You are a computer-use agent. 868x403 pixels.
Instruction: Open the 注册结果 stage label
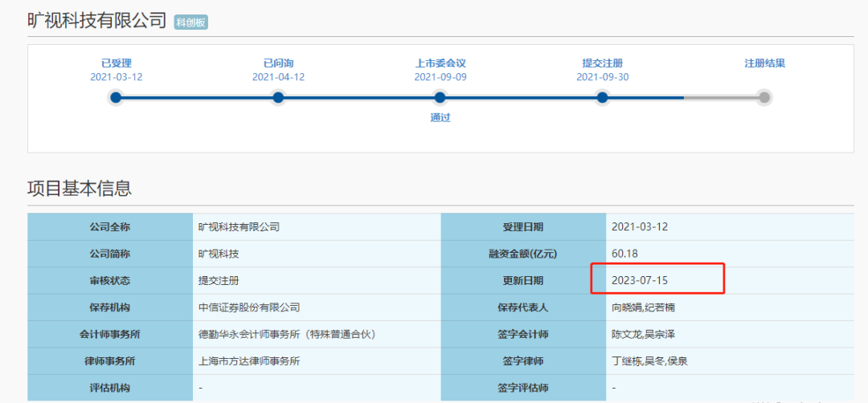[764, 63]
